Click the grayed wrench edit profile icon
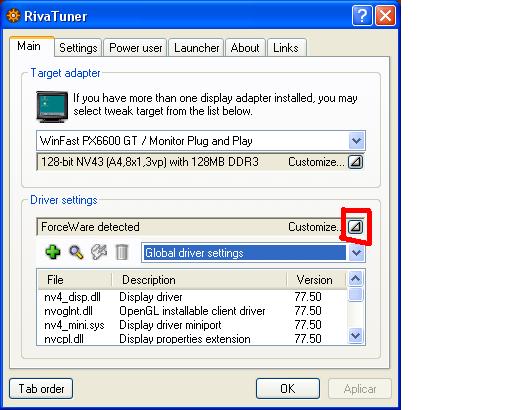512x410 pixels. pyautogui.click(x=99, y=252)
